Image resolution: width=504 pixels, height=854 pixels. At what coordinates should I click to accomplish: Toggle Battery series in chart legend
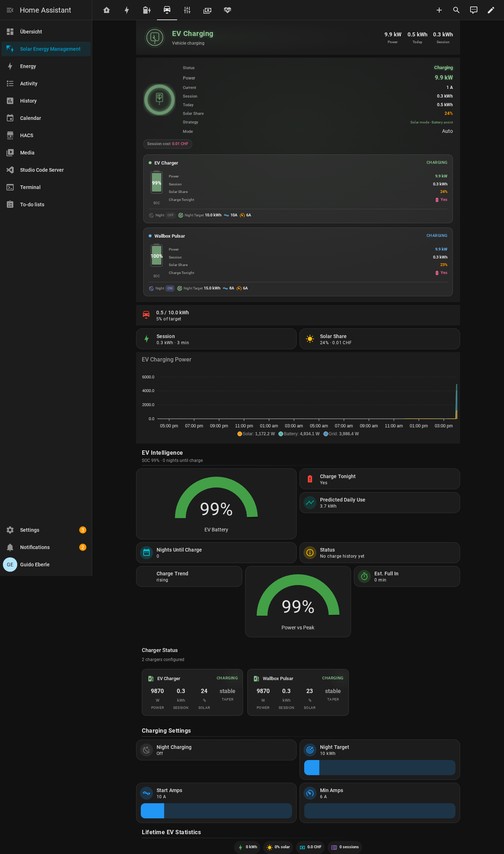pyautogui.click(x=299, y=434)
